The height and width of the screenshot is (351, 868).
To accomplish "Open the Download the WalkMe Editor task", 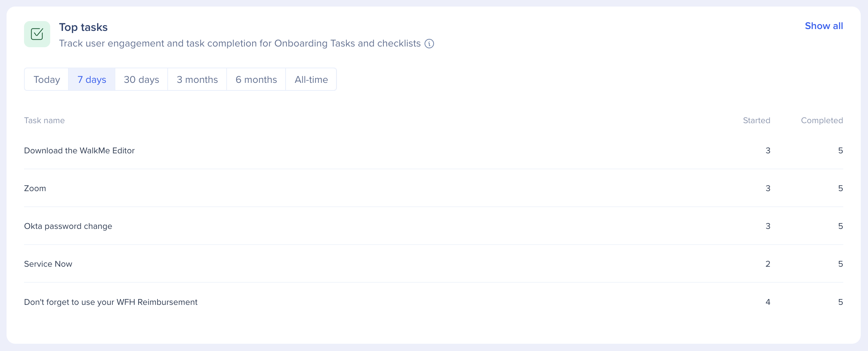I will [x=79, y=150].
